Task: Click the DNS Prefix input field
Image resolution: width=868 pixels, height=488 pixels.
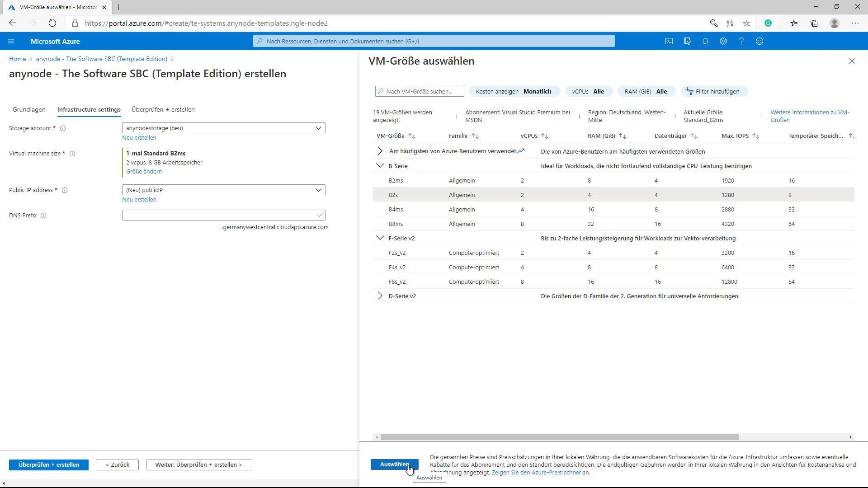Action: (x=224, y=216)
